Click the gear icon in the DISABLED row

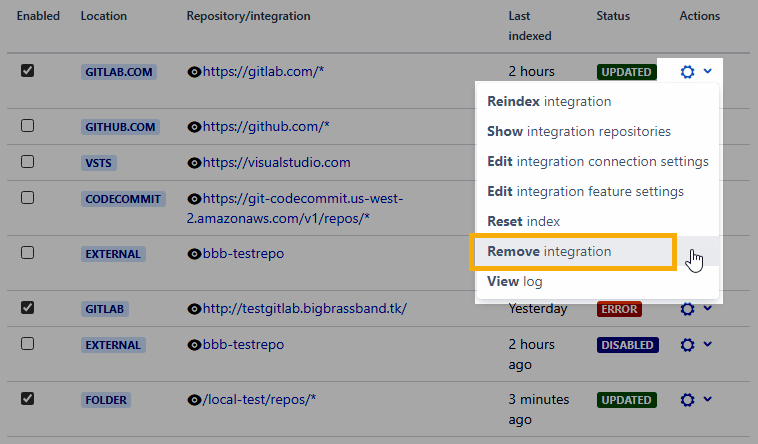coord(687,345)
